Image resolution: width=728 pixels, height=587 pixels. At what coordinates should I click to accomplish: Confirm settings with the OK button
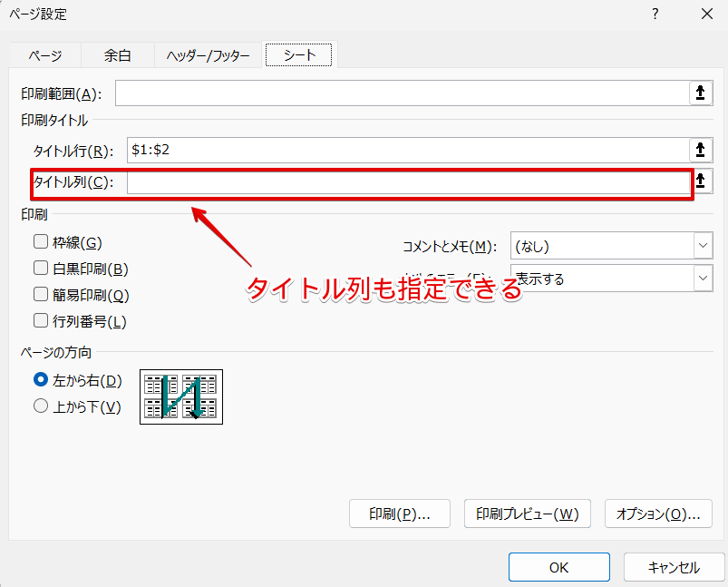(558, 566)
